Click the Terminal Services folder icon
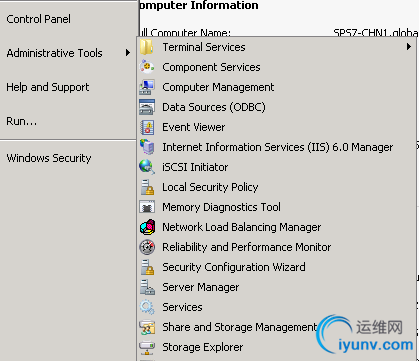The height and width of the screenshot is (361, 419). pos(147,47)
